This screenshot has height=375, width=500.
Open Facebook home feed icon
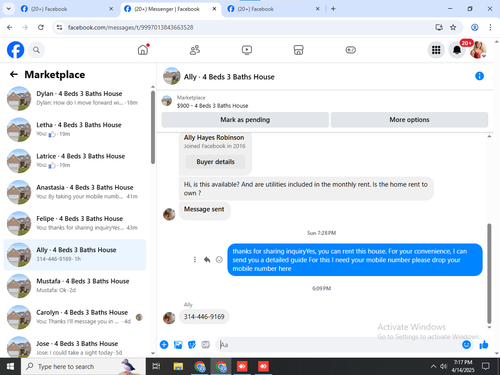point(143,50)
